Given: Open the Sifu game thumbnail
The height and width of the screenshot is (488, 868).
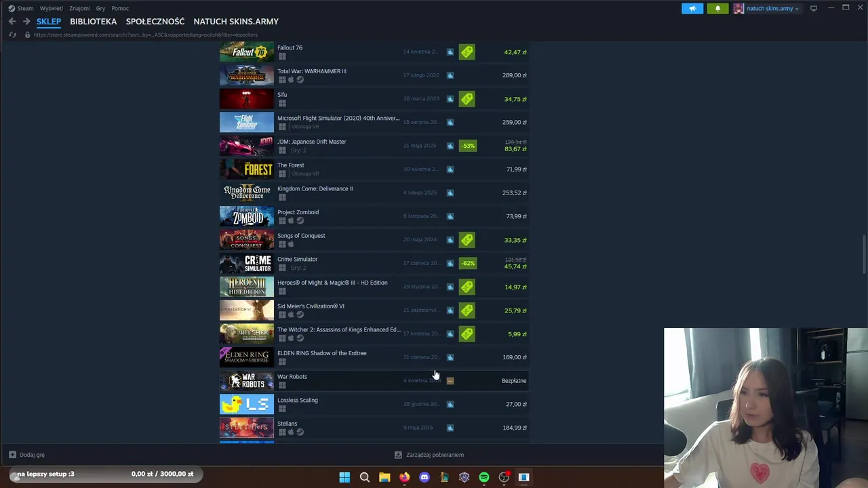Looking at the screenshot, I should pyautogui.click(x=247, y=99).
